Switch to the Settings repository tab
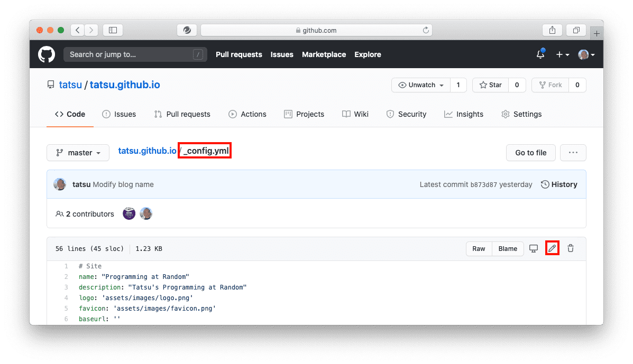 521,114
